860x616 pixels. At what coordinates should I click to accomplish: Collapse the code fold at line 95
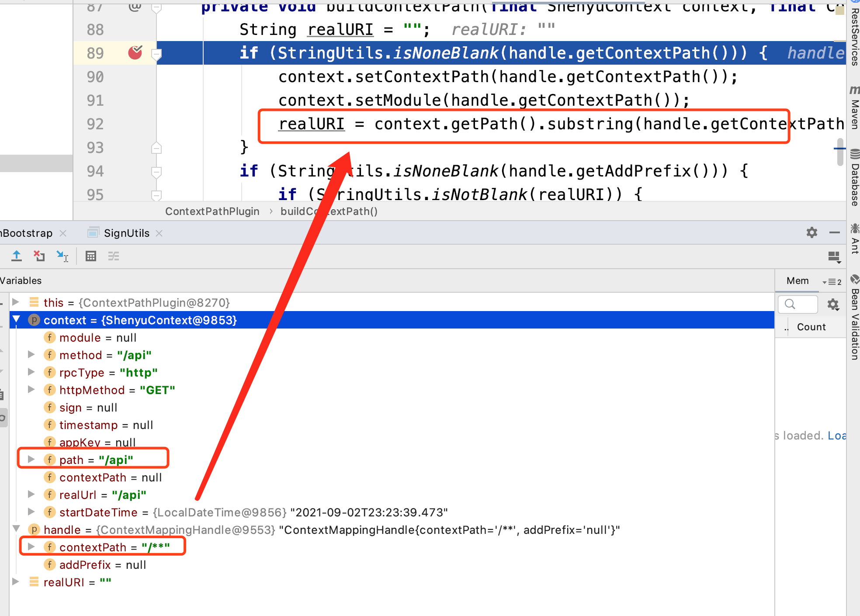coord(156,194)
